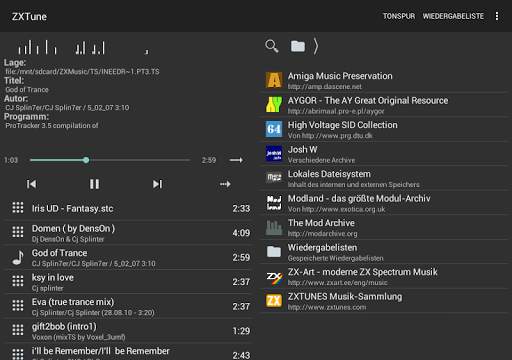512x360 pixels.
Task: Open High Voltage SID Collection icon
Action: point(274,129)
